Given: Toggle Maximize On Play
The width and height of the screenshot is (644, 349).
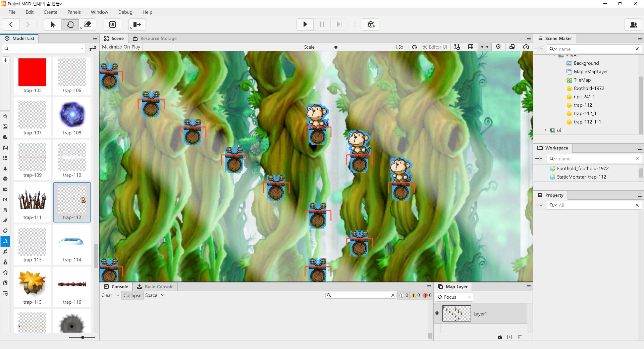Looking at the screenshot, I should coord(121,47).
